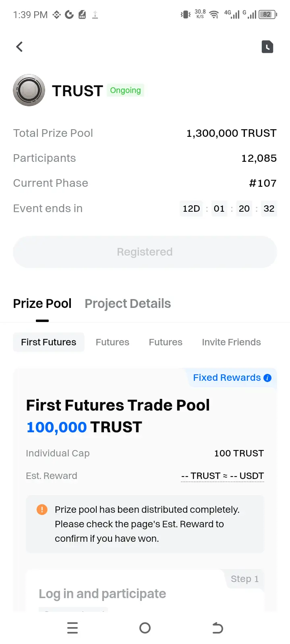
Task: Click the Fixed Rewards info icon
Action: coord(267,378)
